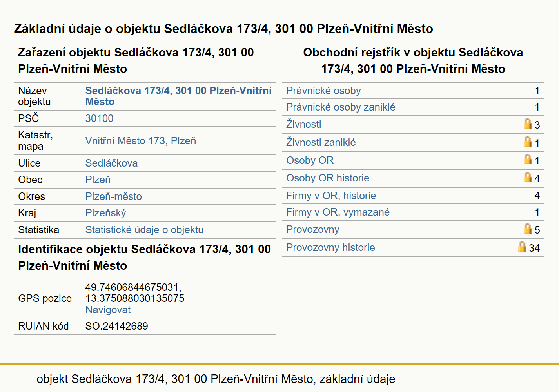559x392 pixels.
Task: Open the Plzeň municipality link
Action: pos(98,180)
